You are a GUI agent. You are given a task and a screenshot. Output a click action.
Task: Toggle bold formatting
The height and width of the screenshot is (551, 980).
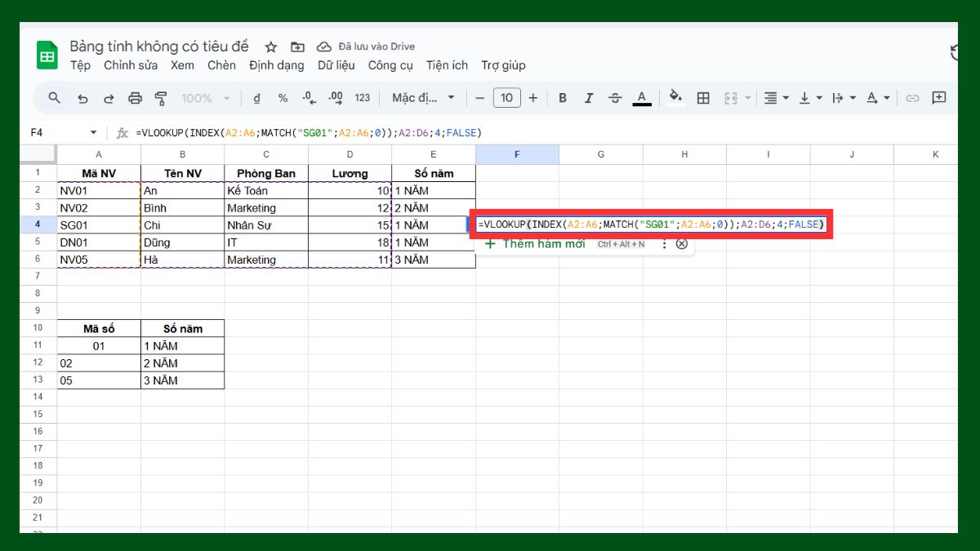click(562, 97)
